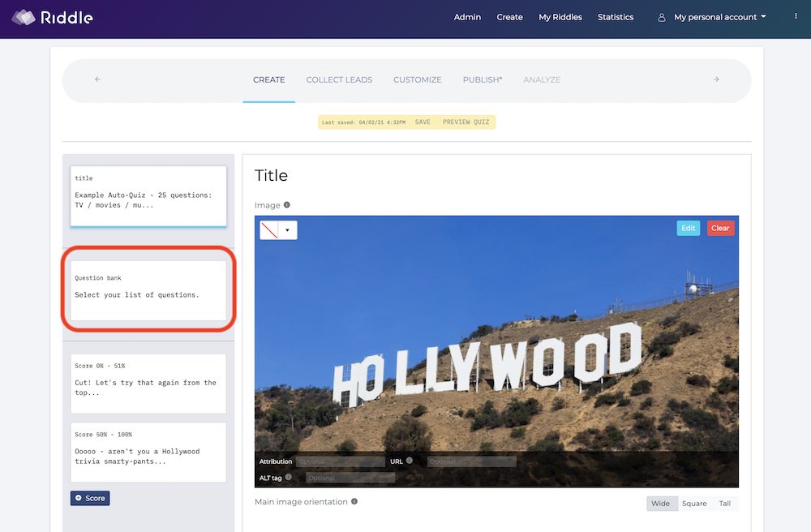This screenshot has height=532, width=811.
Task: Expand the image color overlay dropdown arrow
Action: click(288, 230)
